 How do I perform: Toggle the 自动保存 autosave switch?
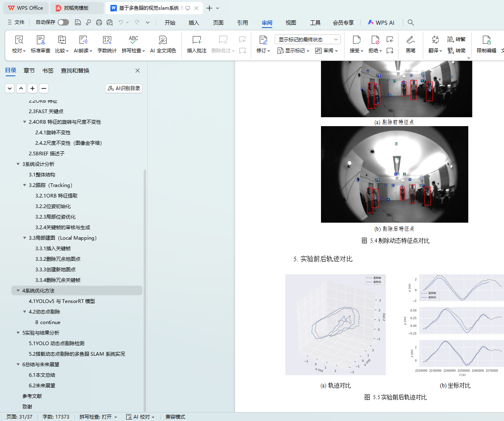(63, 22)
